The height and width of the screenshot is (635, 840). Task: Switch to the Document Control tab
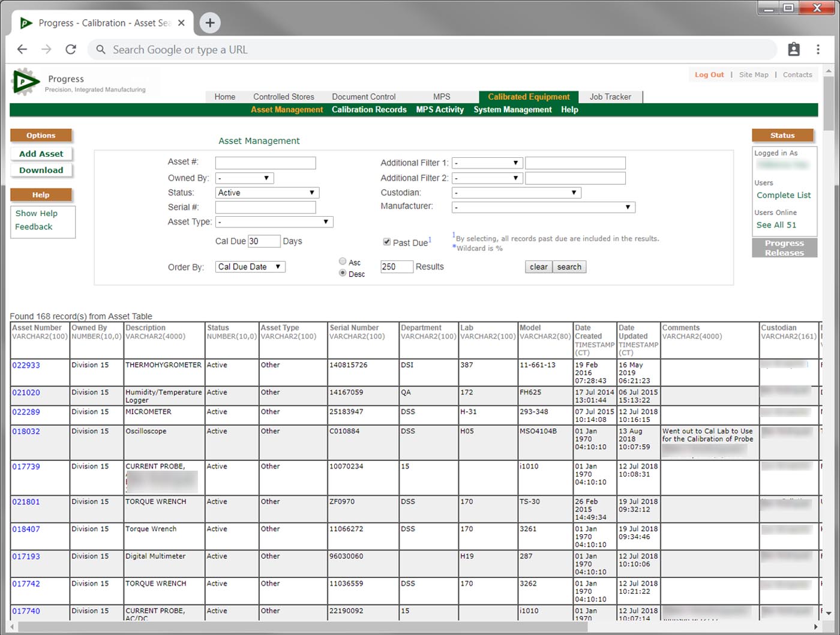coord(364,97)
